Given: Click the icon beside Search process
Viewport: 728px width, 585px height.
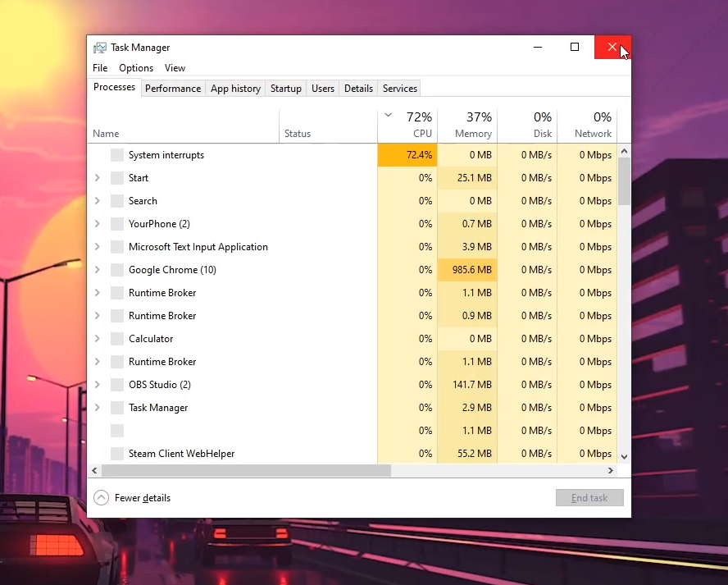Looking at the screenshot, I should (x=117, y=201).
